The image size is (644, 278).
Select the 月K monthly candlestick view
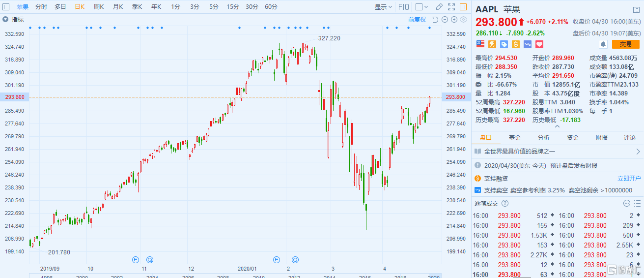pos(118,7)
